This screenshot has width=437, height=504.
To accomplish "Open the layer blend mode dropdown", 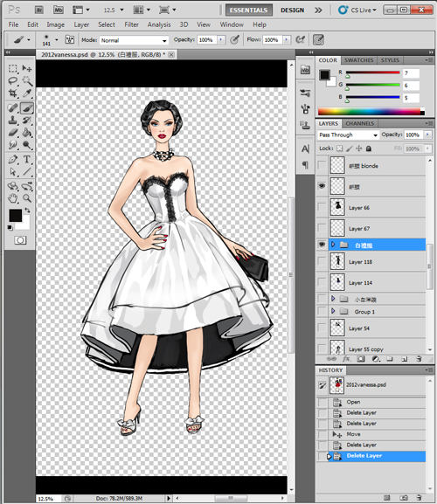I will point(348,135).
